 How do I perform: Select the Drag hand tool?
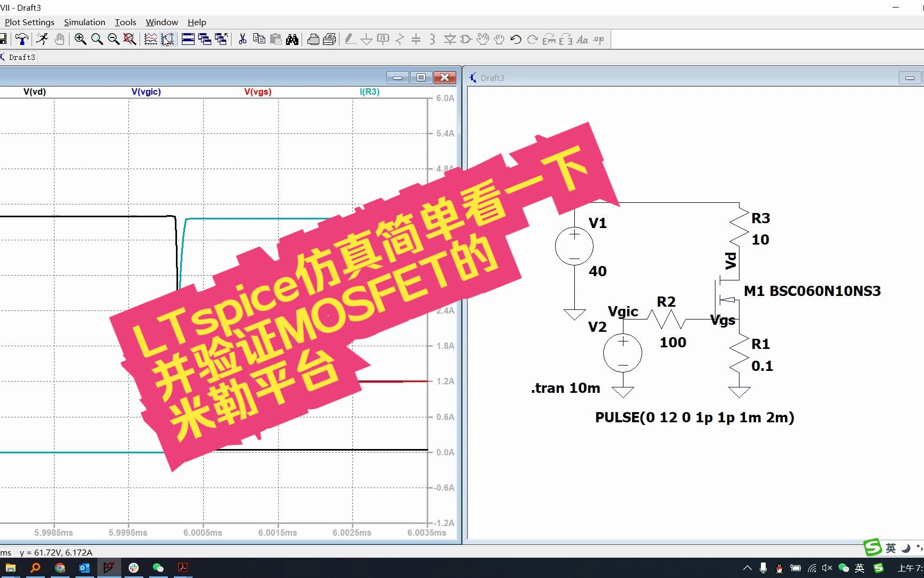pos(499,39)
